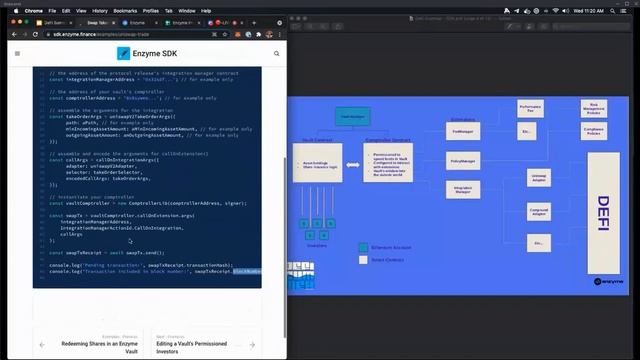Click the clock showing Wed 11:20 AM

point(588,11)
